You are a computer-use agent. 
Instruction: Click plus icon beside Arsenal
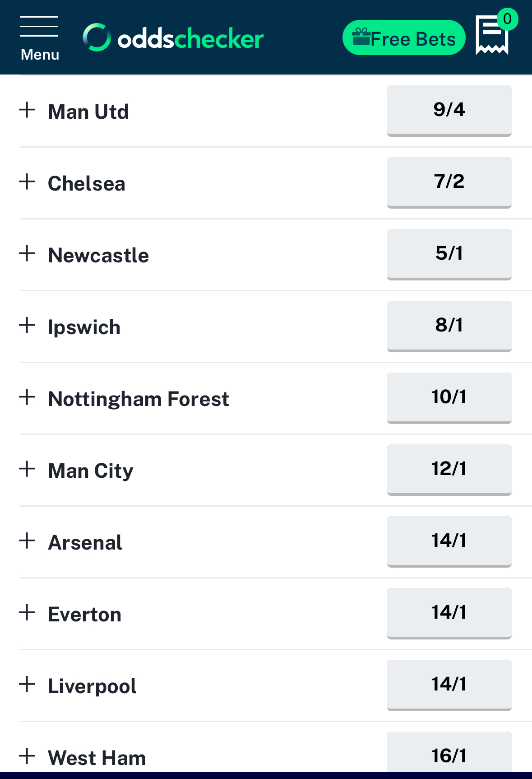[x=28, y=541]
